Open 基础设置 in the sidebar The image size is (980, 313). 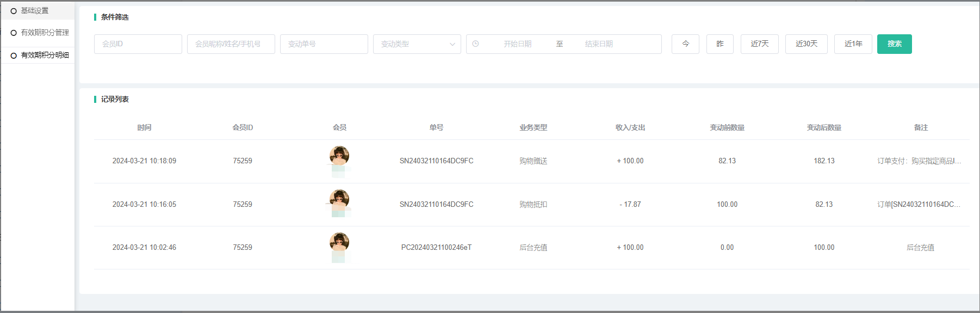point(35,11)
